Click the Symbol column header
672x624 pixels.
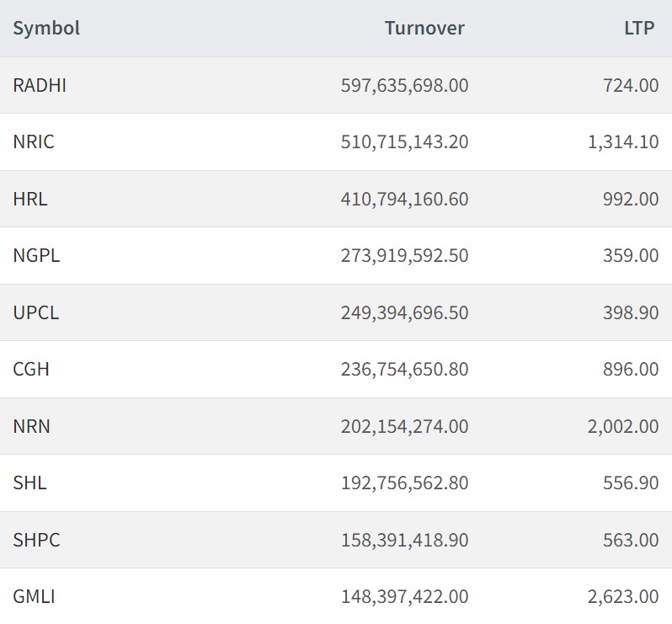tap(46, 28)
